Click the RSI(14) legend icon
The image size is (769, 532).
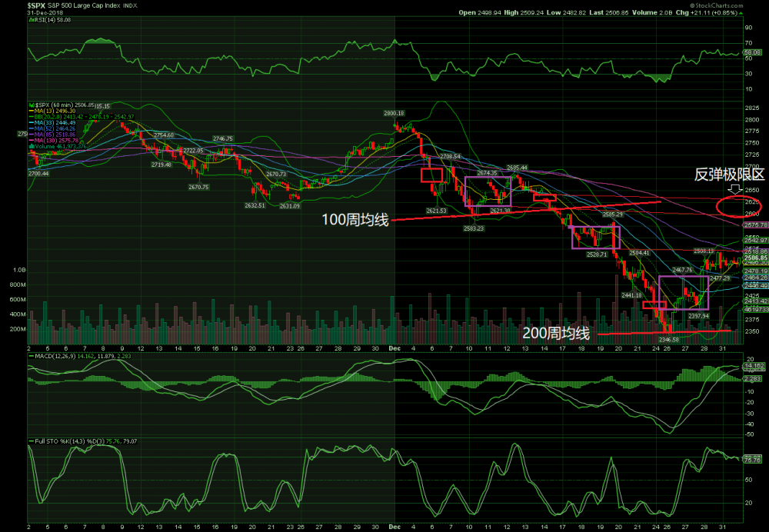pyautogui.click(x=30, y=20)
